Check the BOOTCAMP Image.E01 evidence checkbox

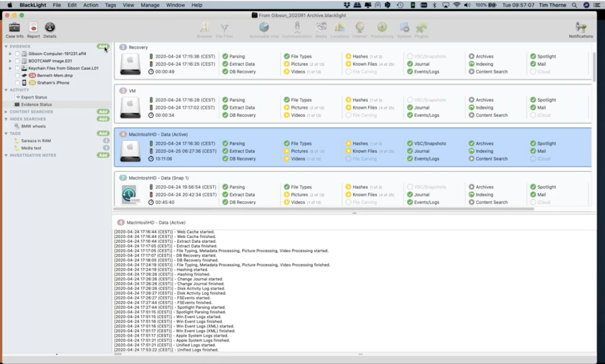17,61
